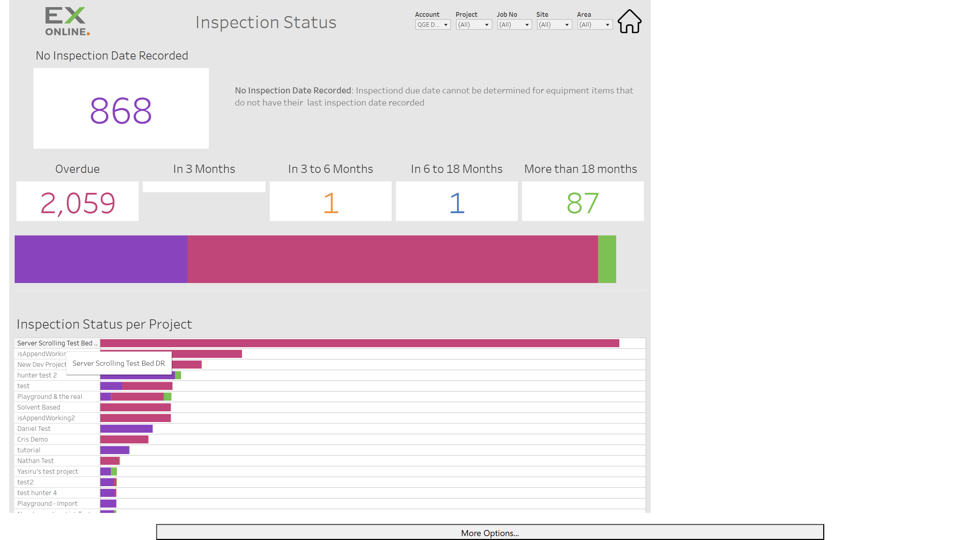Image resolution: width=980 pixels, height=540 pixels.
Task: Click the Inspection Status dashboard title
Action: (x=266, y=22)
